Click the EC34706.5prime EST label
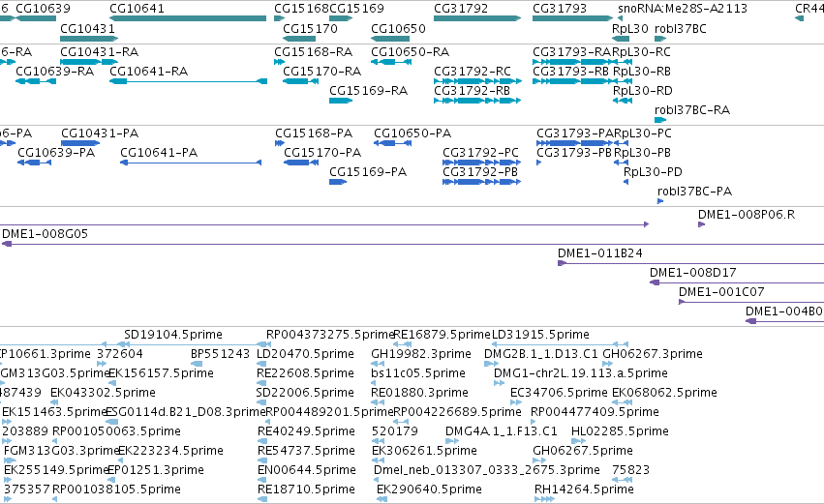 pyautogui.click(x=559, y=393)
